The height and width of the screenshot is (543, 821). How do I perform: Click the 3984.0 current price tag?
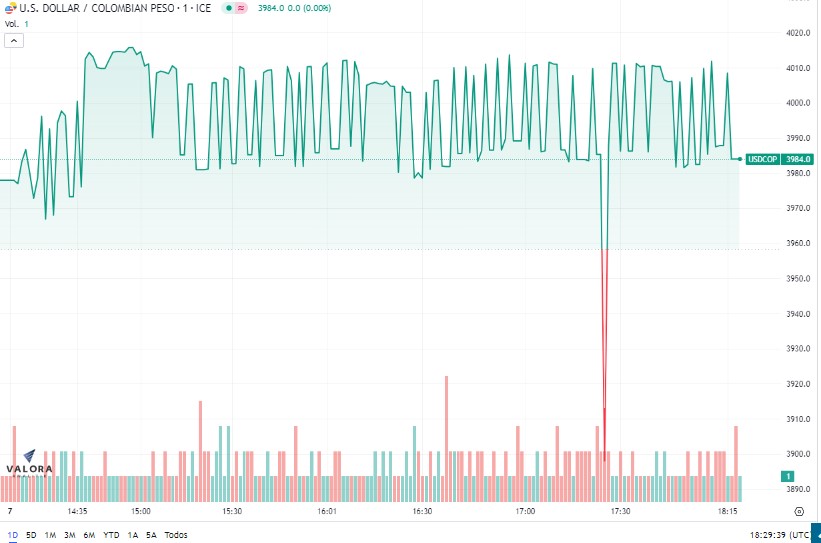(798, 159)
